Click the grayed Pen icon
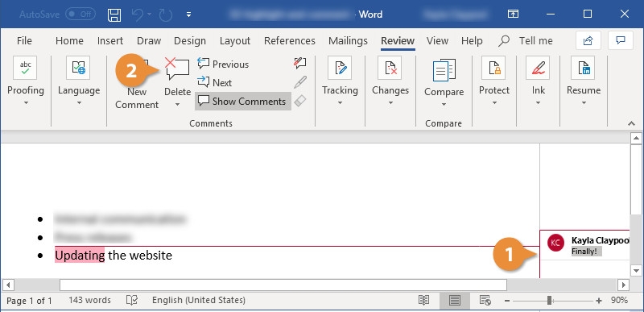 (x=300, y=82)
